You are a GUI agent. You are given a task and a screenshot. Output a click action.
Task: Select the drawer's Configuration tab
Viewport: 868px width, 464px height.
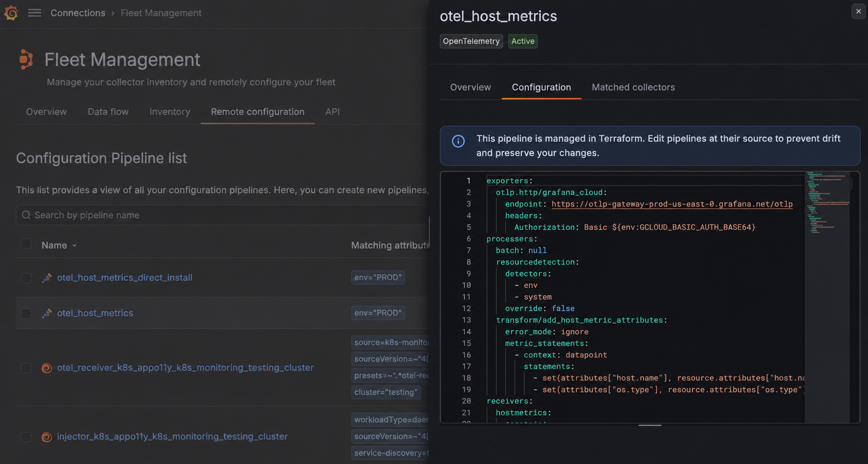(542, 87)
